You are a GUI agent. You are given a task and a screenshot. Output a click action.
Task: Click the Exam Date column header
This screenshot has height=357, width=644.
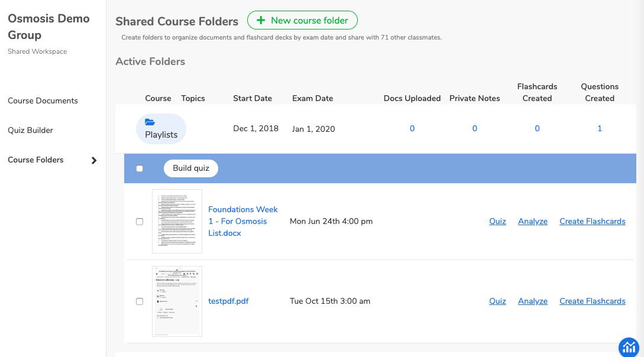click(313, 98)
